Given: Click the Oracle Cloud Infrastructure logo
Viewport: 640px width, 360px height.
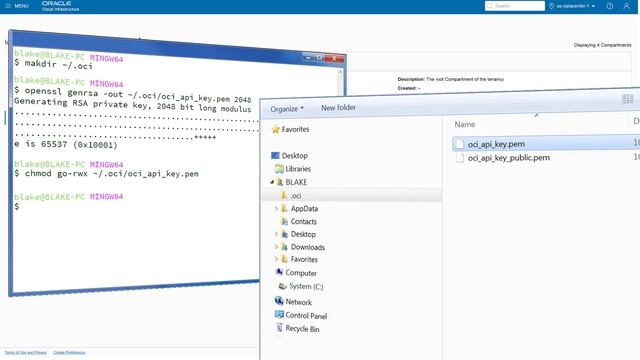Looking at the screenshot, I should (x=60, y=6).
